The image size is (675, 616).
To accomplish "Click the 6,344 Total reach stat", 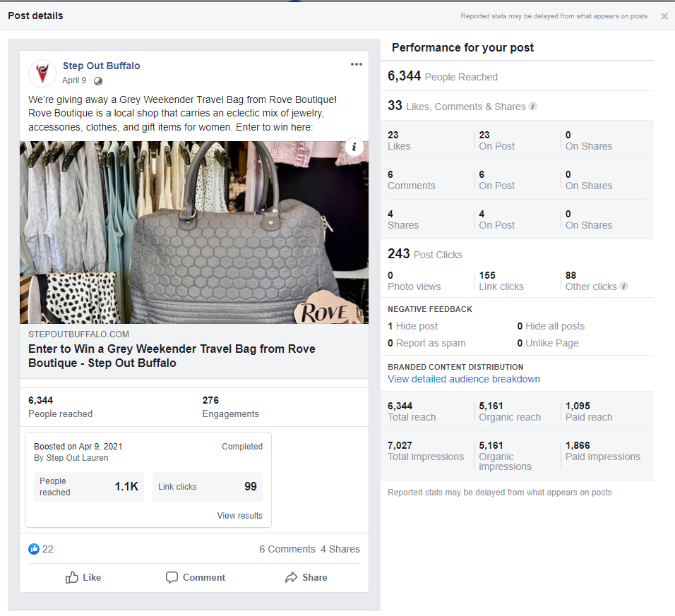I will click(412, 411).
